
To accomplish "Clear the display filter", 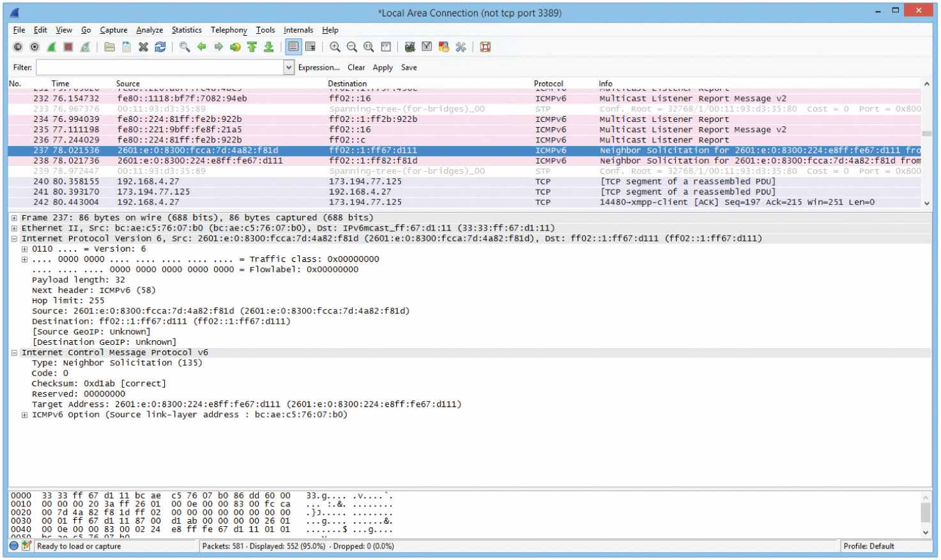I will pos(356,68).
